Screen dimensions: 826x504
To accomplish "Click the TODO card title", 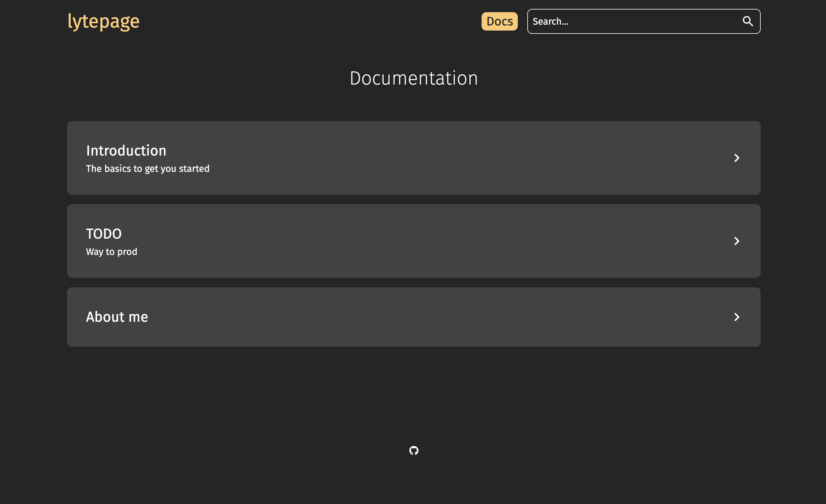I will coord(104,233).
